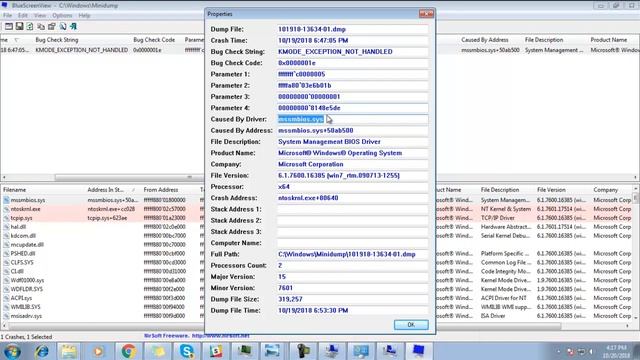Open the View menu
This screenshot has width=640, height=360.
point(40,16)
